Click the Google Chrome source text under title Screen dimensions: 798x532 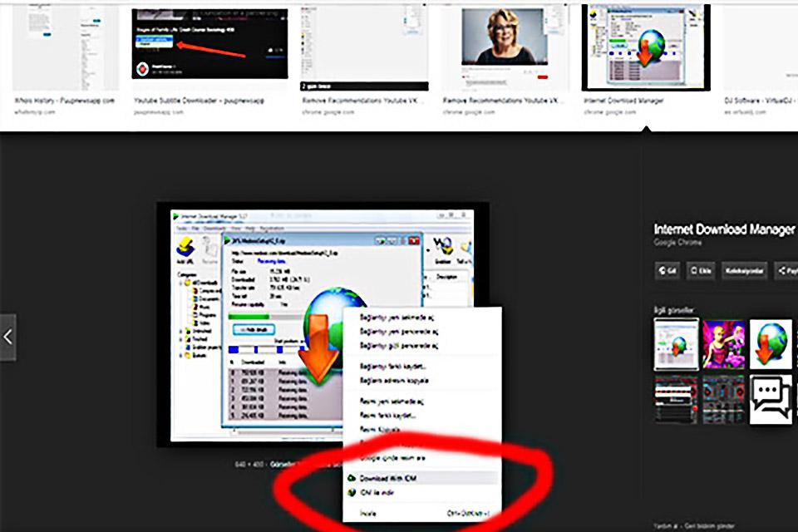(x=677, y=243)
